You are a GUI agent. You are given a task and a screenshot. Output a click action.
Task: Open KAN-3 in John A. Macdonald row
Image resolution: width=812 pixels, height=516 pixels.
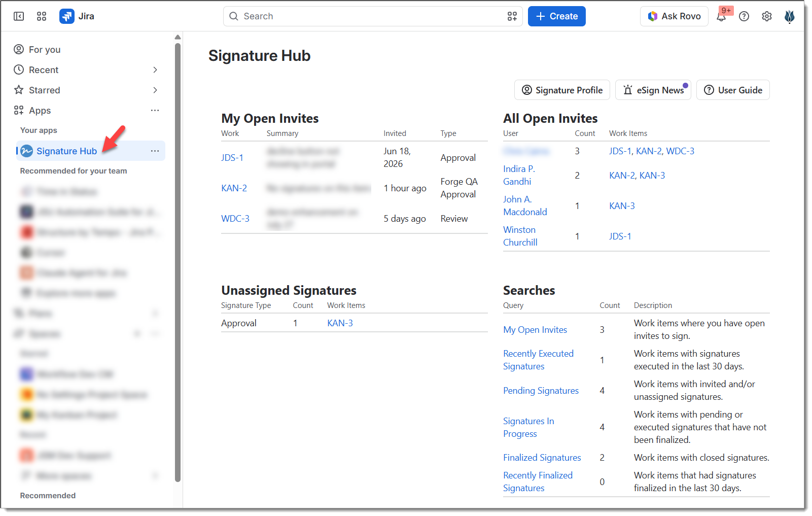[x=622, y=206]
